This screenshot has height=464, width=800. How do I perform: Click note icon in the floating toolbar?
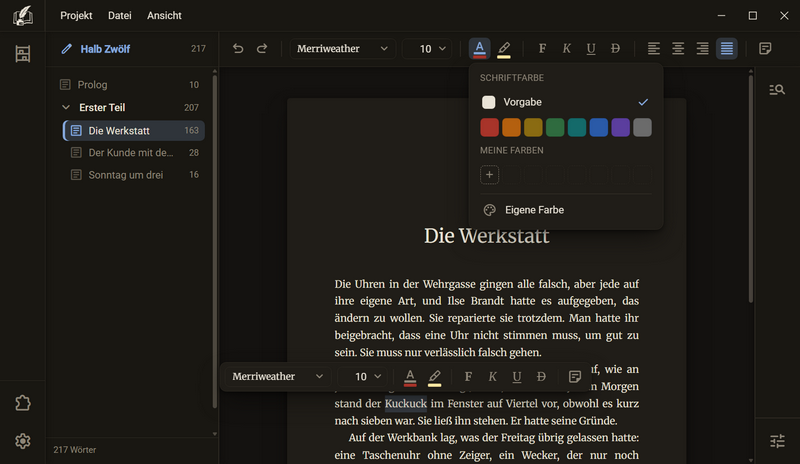(574, 377)
